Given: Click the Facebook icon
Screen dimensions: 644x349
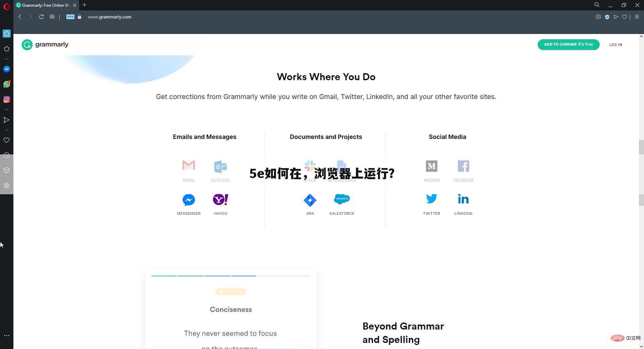Looking at the screenshot, I should tap(463, 166).
